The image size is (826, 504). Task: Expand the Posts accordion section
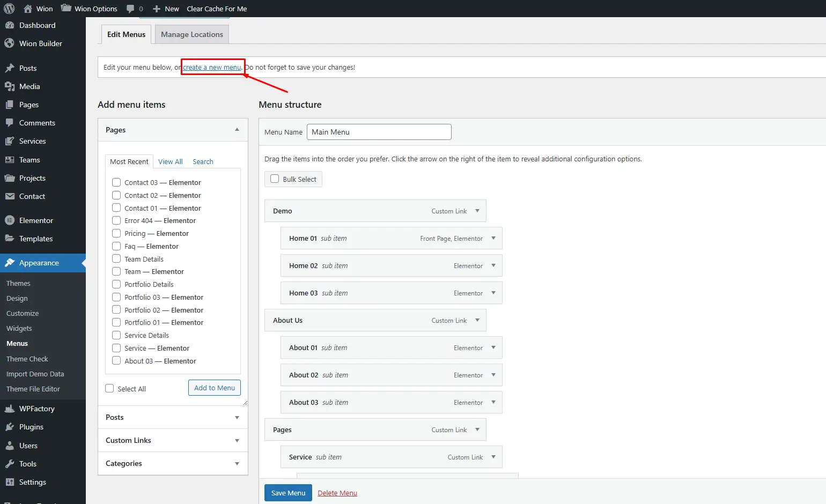pos(173,417)
